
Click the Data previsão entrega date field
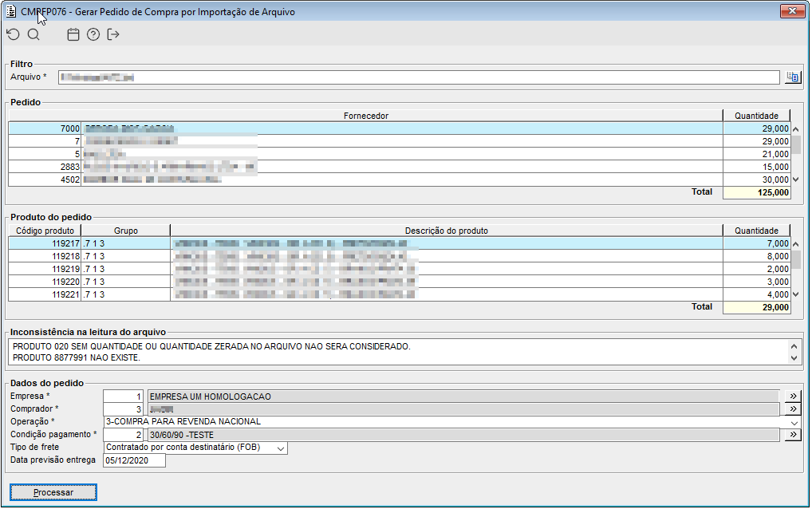click(x=134, y=460)
